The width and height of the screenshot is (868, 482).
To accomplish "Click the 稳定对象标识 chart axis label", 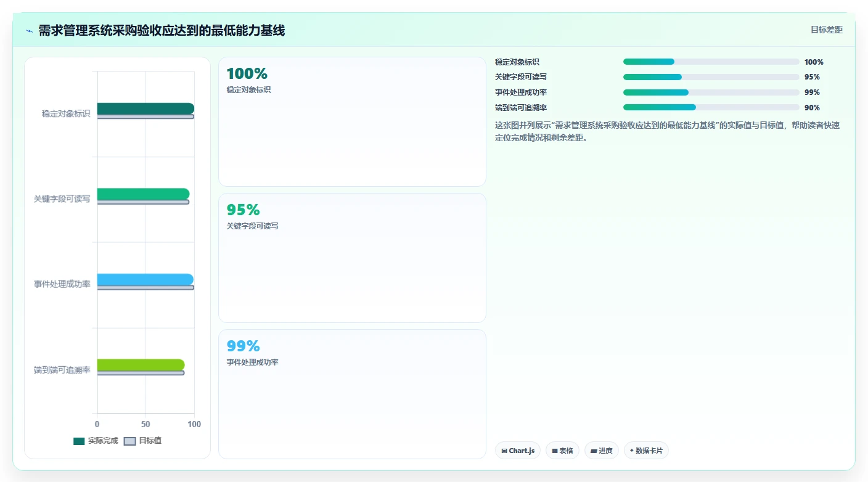I will click(x=66, y=113).
